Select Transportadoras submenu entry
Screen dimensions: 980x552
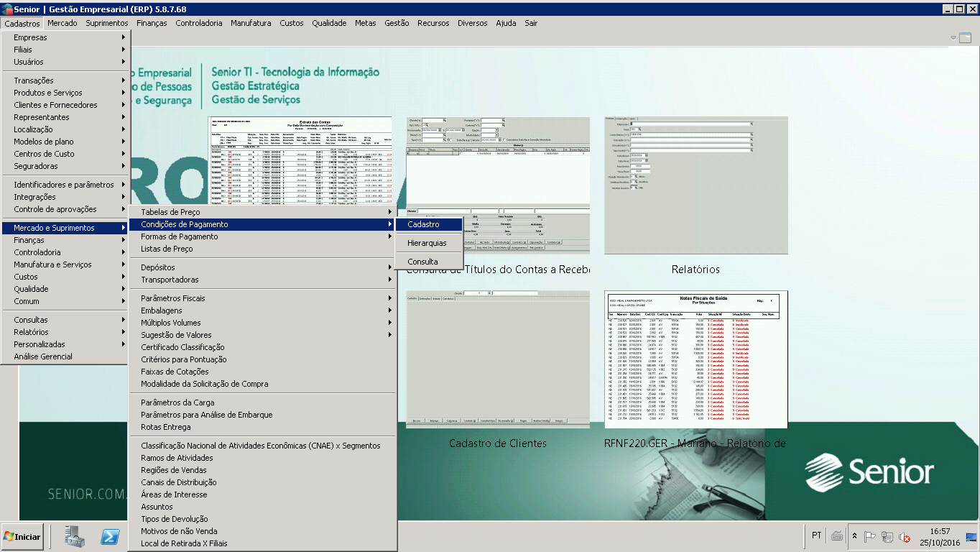click(x=263, y=280)
